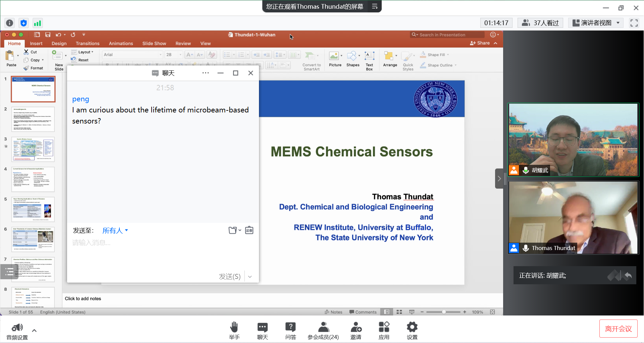Viewport: 644px width, 343px height.
Task: Open the chat window more options menu
Action: (x=206, y=73)
